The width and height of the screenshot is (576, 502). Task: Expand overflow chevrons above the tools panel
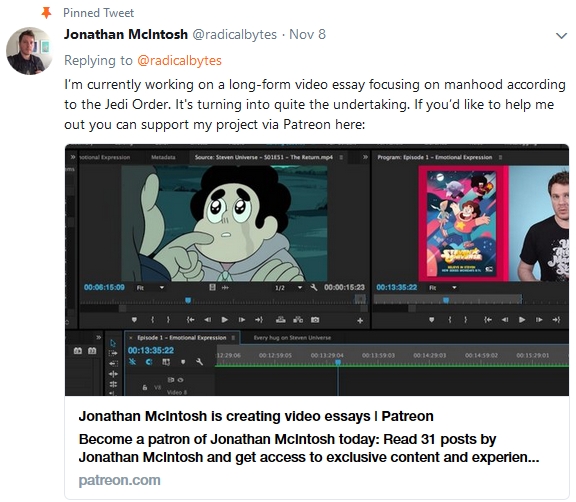coord(98,337)
